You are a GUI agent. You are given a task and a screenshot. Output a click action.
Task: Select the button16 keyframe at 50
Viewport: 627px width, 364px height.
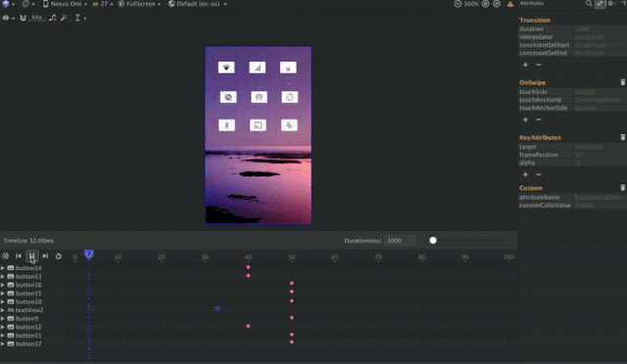(x=292, y=284)
